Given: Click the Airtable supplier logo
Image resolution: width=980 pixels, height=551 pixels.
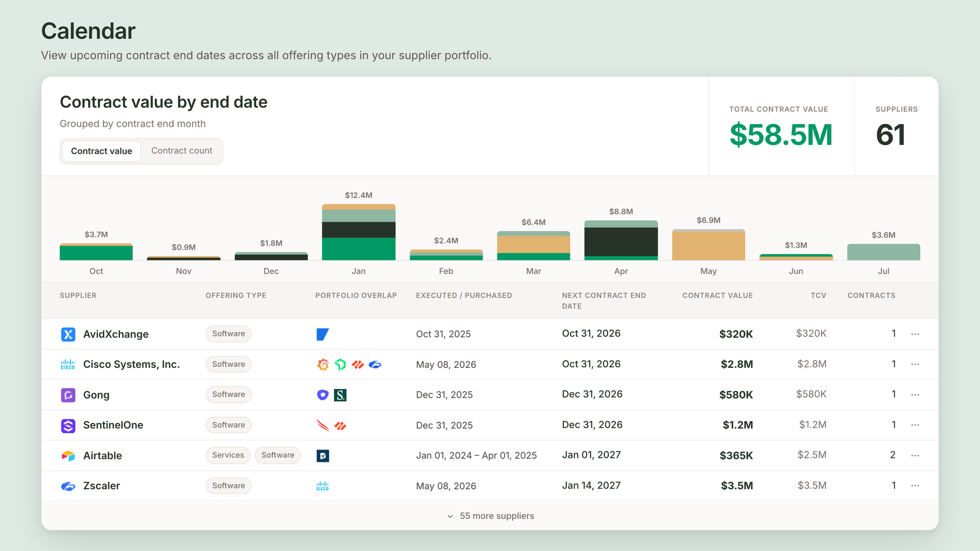Looking at the screenshot, I should pyautogui.click(x=68, y=456).
